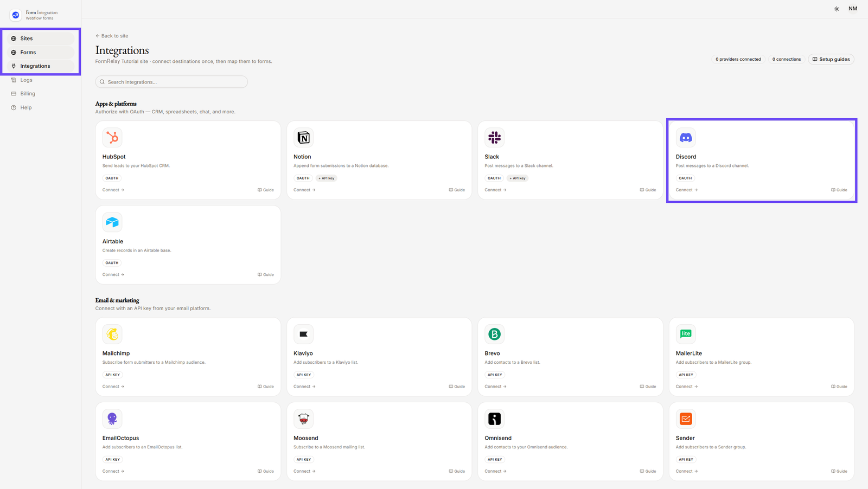The height and width of the screenshot is (489, 868).
Task: Click the Brevo logo icon
Action: (x=494, y=334)
